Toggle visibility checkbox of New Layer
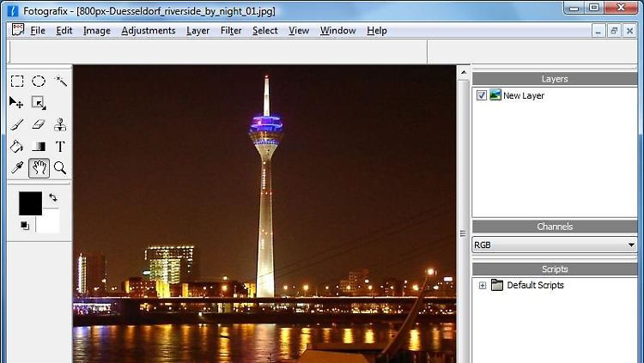The width and height of the screenshot is (644, 363). tap(482, 95)
